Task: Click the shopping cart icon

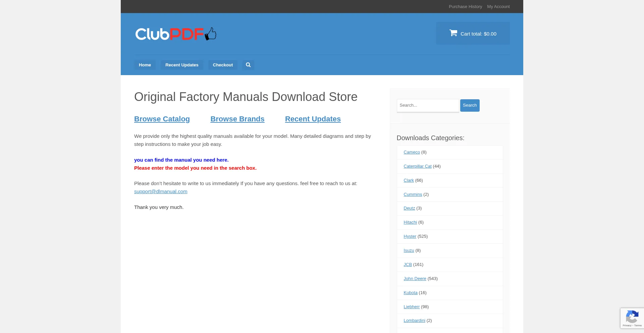Action: (x=453, y=33)
